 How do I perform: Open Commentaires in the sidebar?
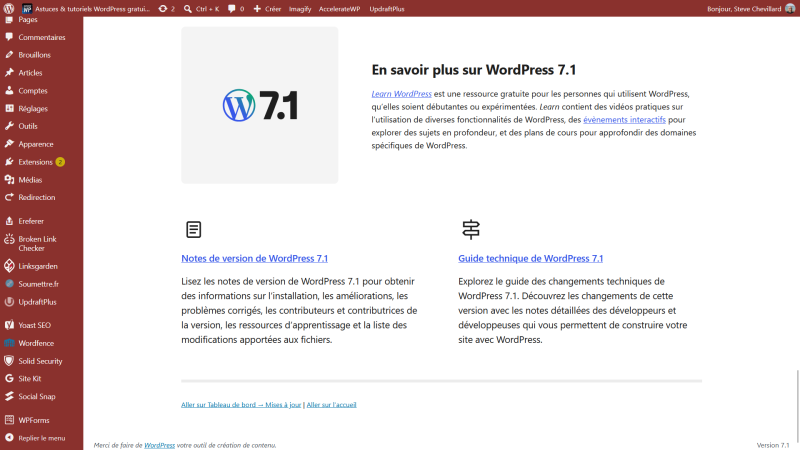tap(41, 37)
